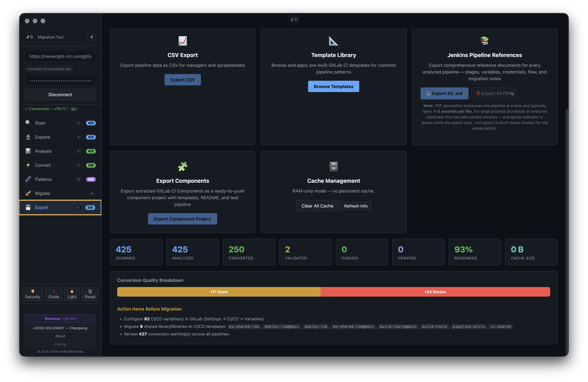Image resolution: width=588 pixels, height=382 pixels.
Task: Click the 425 Analyzed stat card
Action: click(x=192, y=252)
